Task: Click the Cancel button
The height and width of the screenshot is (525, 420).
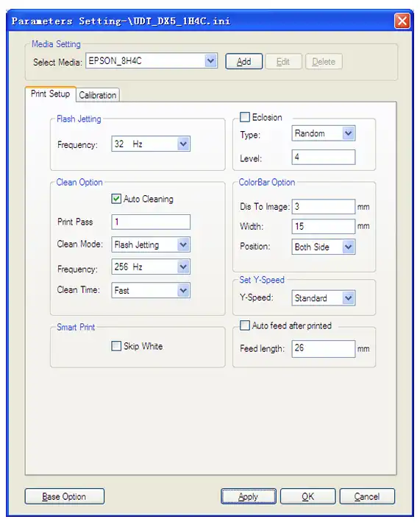Action: pyautogui.click(x=367, y=496)
